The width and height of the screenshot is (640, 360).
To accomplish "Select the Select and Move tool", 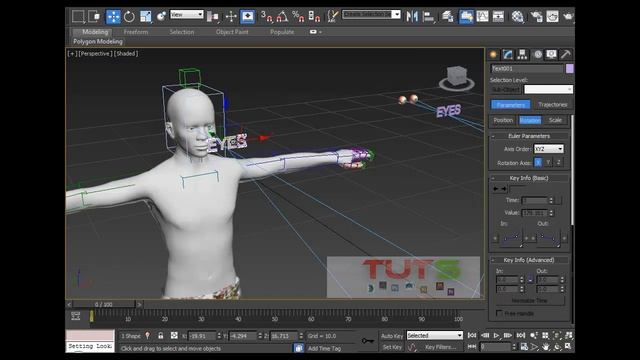I will point(113,16).
